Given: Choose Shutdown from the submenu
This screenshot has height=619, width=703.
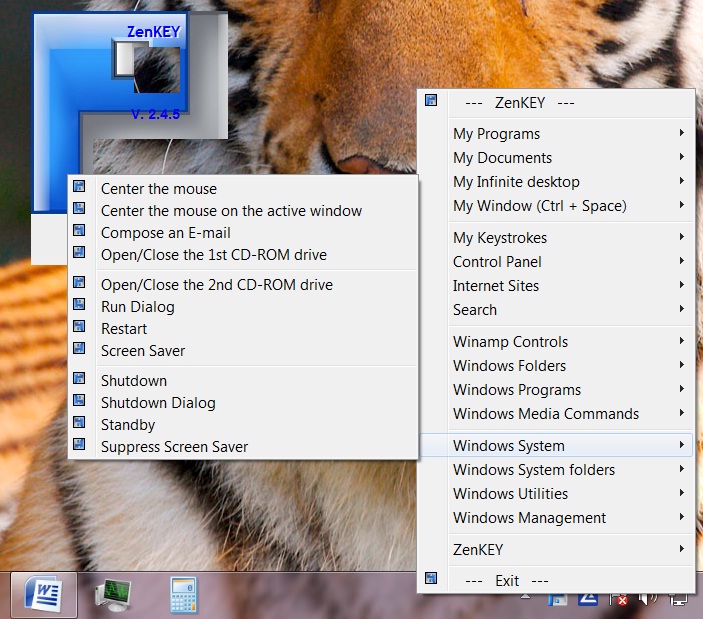Looking at the screenshot, I should pyautogui.click(x=243, y=381).
